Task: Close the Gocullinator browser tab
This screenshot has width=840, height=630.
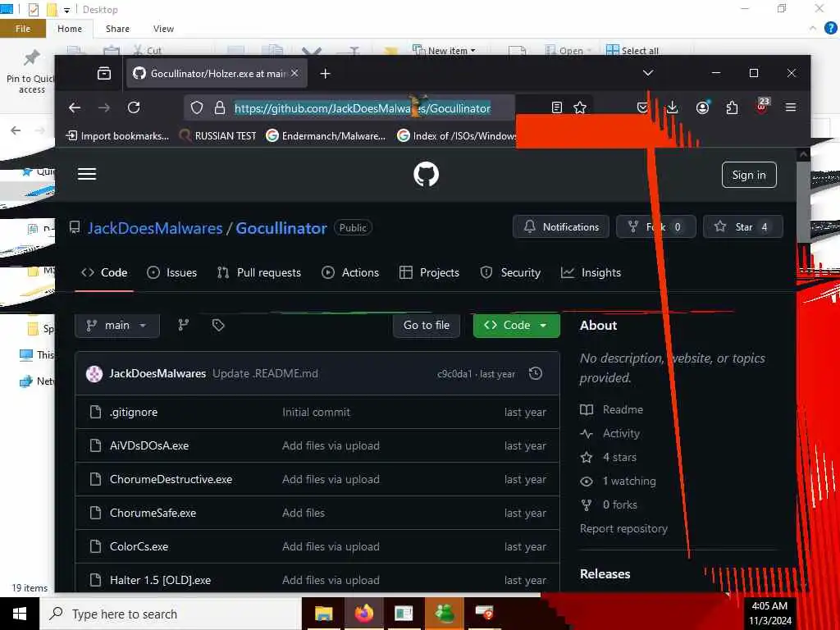Action: pyautogui.click(x=294, y=73)
